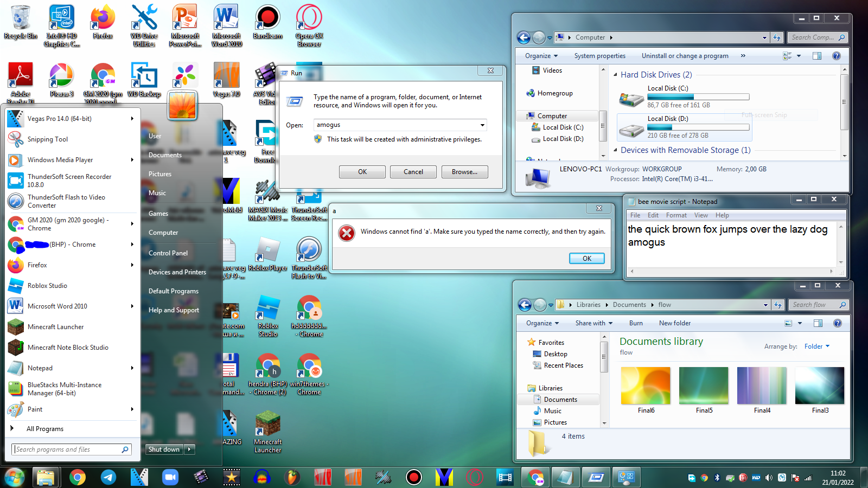Open Arrange by Folder dropdown
The width and height of the screenshot is (868, 488).
(817, 346)
